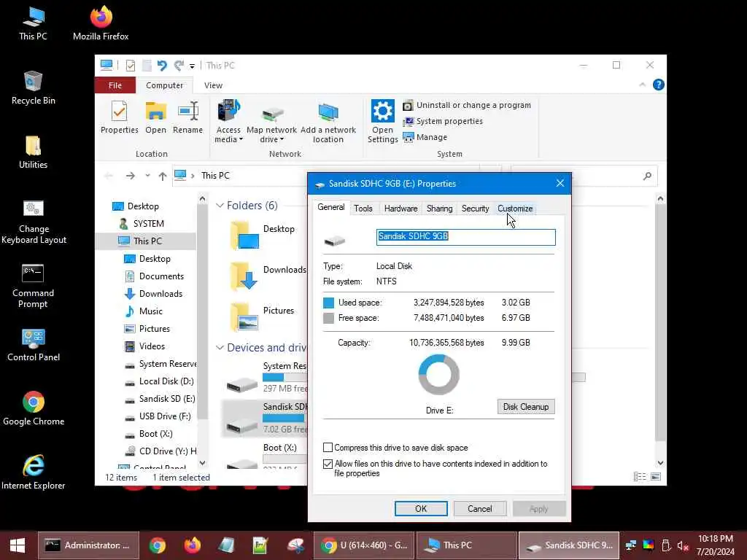Viewport: 747px width, 560px height.
Task: Switch to the Tools tab
Action: 363,209
